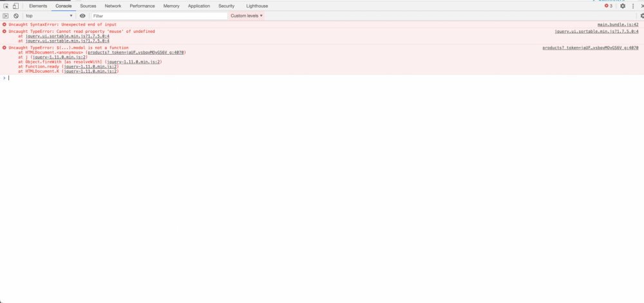Select the '$(...).modal is not a function' message
This screenshot has height=303, width=644.
[x=92, y=48]
